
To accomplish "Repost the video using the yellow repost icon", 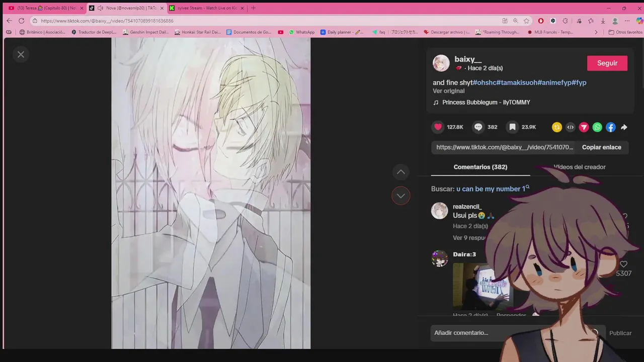I will [557, 127].
